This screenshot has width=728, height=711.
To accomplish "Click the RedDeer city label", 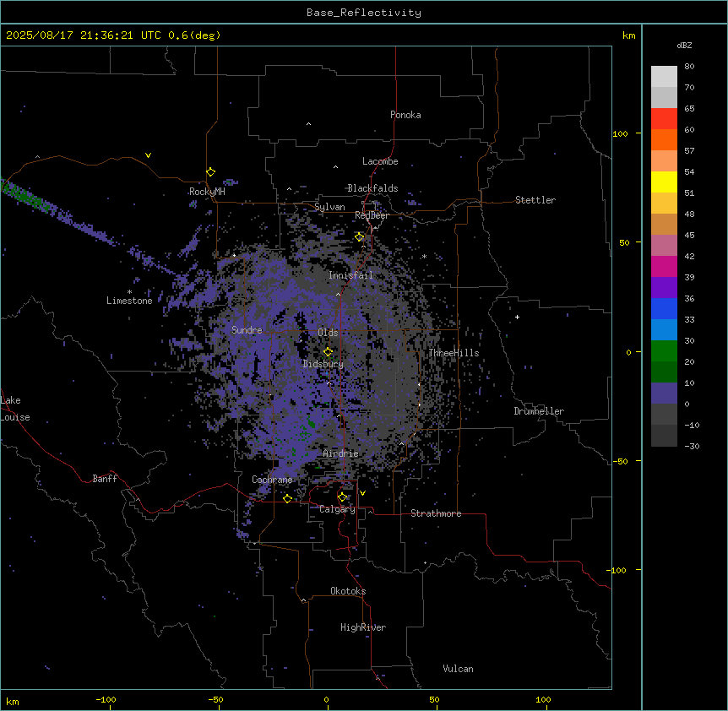I will click(372, 215).
